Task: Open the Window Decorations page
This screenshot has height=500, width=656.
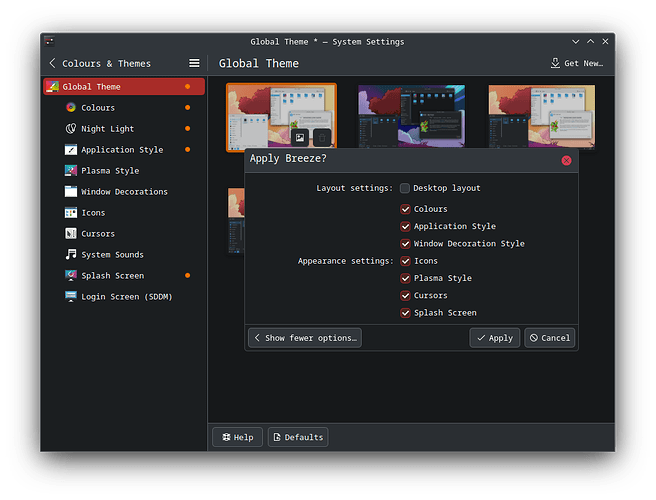Action: [124, 191]
